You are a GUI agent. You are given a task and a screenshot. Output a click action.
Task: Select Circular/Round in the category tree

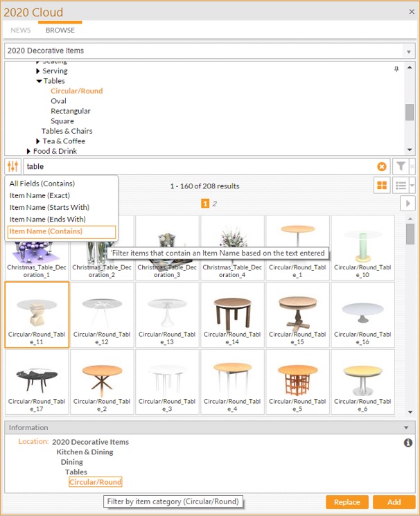pyautogui.click(x=76, y=91)
